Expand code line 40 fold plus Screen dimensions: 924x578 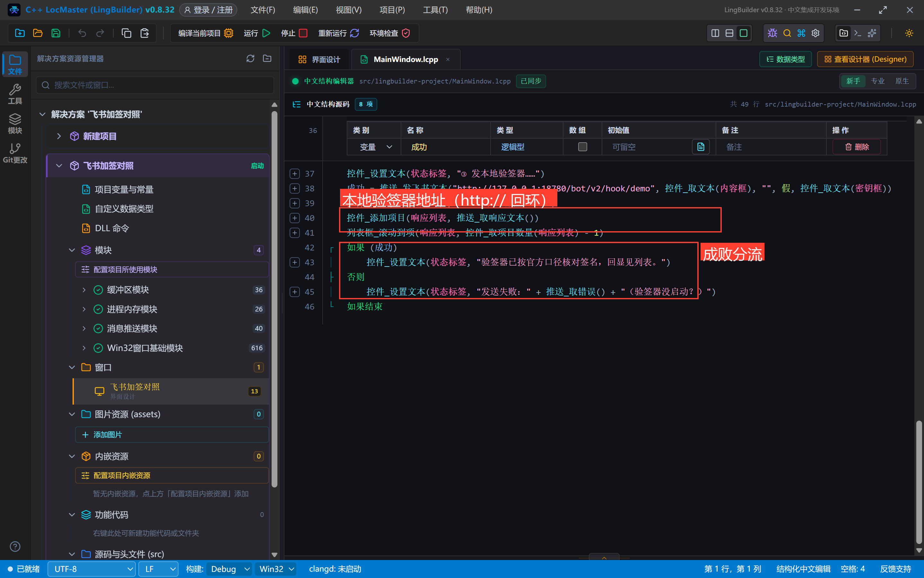[294, 218]
